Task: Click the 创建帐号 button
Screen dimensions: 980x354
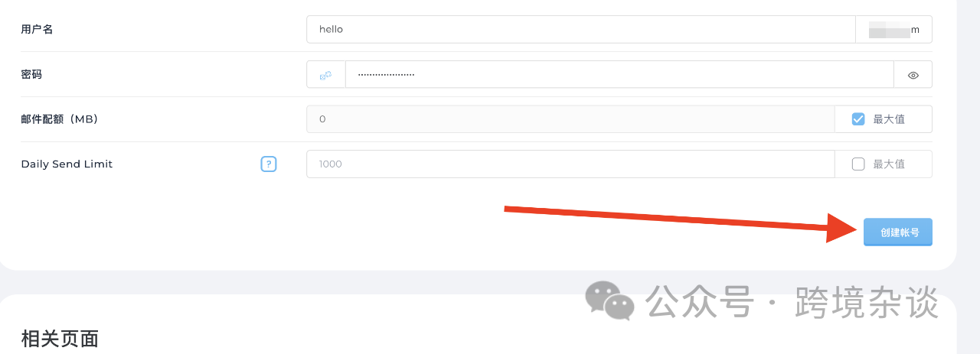Action: coord(898,232)
